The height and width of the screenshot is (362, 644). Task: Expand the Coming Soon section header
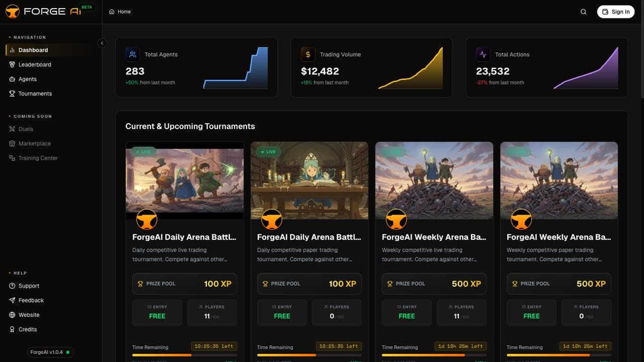pos(31,116)
